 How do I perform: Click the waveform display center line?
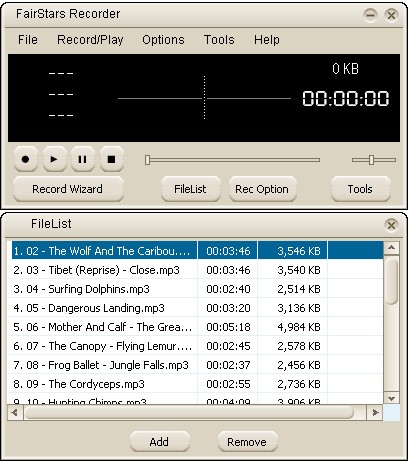[204, 97]
